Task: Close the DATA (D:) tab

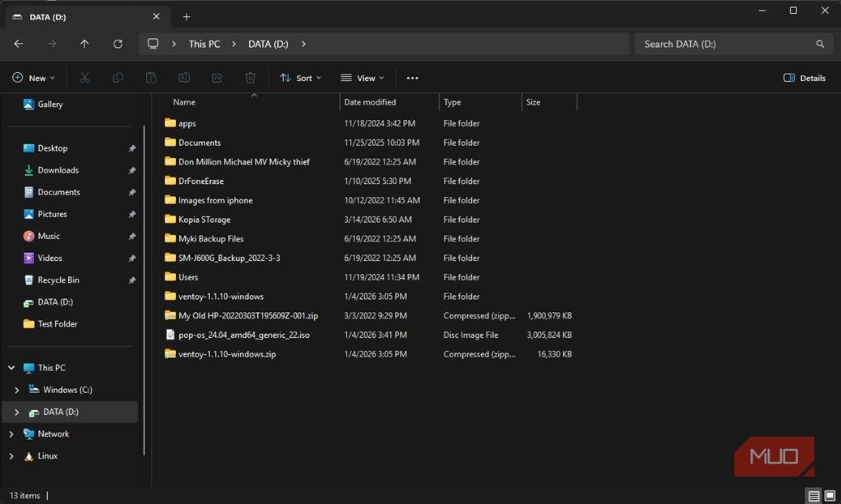Action: 156,17
